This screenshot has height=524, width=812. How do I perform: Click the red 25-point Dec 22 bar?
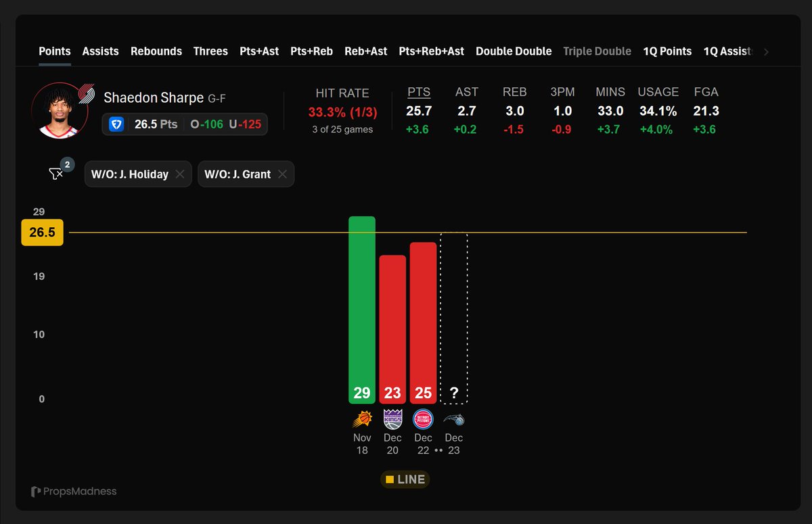423,323
